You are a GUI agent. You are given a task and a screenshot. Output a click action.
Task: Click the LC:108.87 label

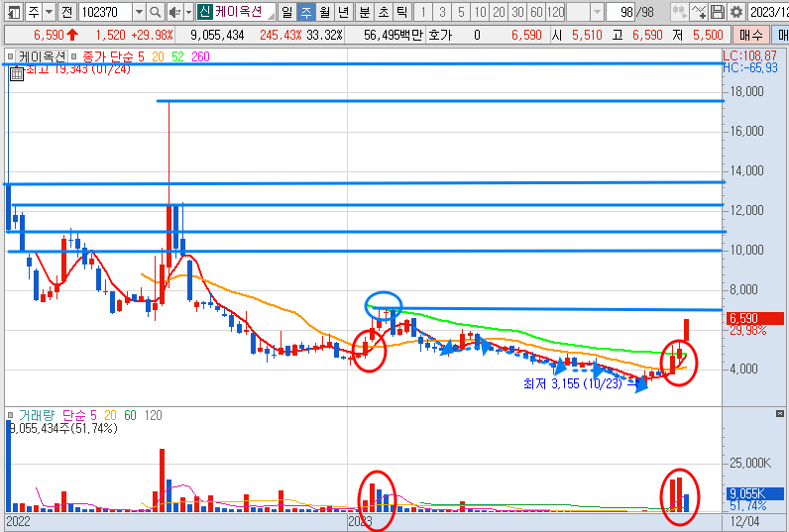click(749, 55)
